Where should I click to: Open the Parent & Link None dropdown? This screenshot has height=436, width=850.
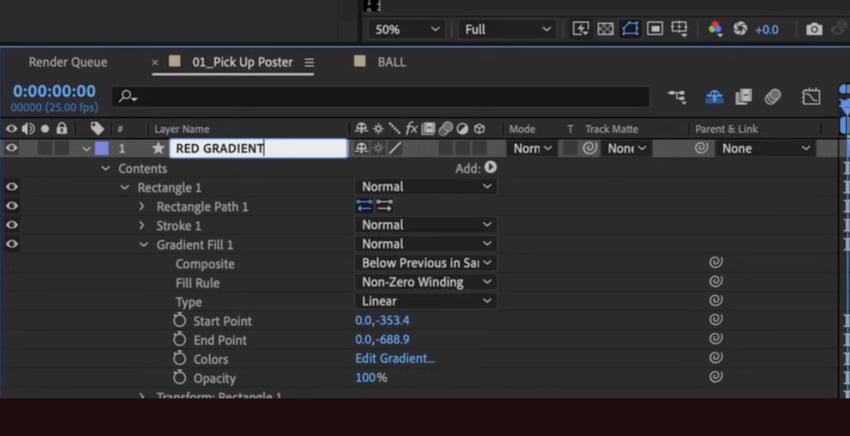tap(764, 148)
